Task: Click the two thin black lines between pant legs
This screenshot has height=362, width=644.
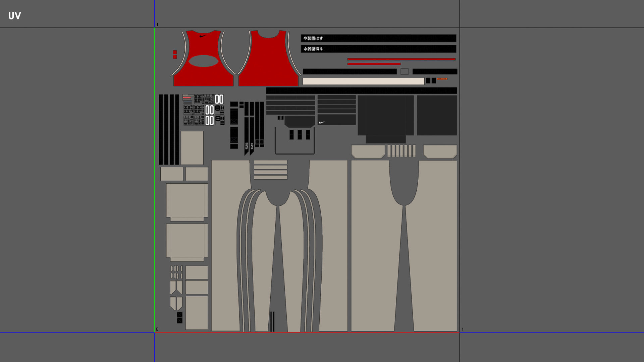Action: (272, 321)
